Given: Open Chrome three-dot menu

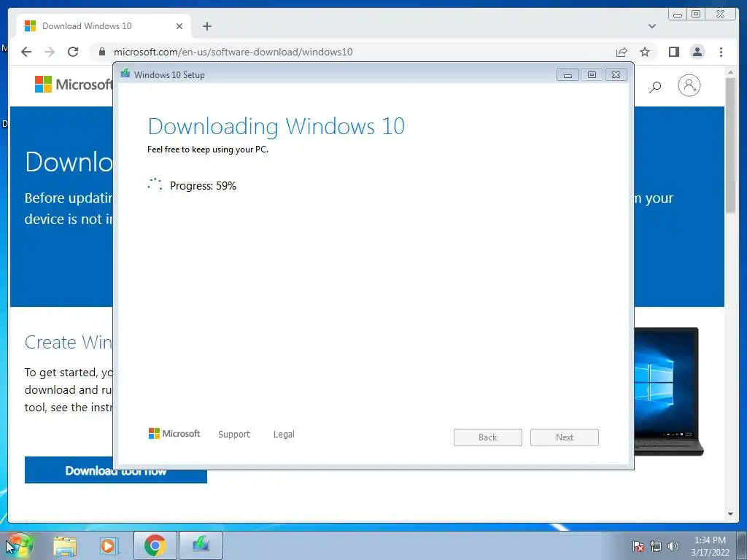Looking at the screenshot, I should pos(721,52).
